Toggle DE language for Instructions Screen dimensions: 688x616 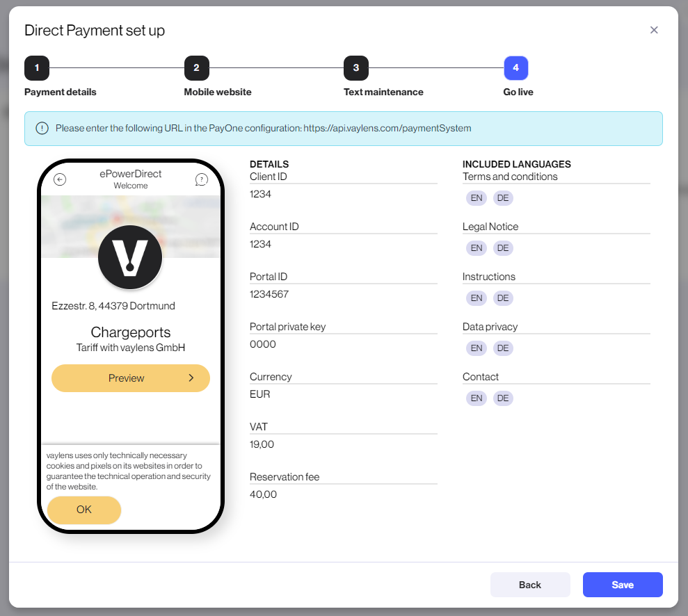(x=503, y=298)
